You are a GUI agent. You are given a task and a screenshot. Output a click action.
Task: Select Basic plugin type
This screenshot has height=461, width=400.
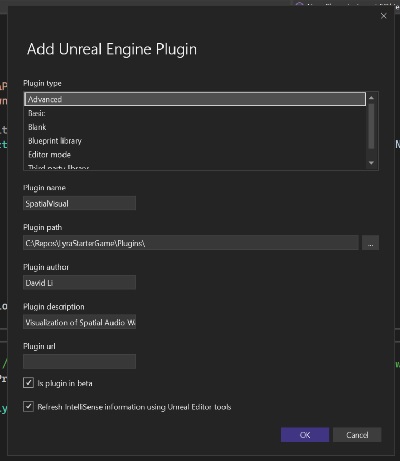195,113
